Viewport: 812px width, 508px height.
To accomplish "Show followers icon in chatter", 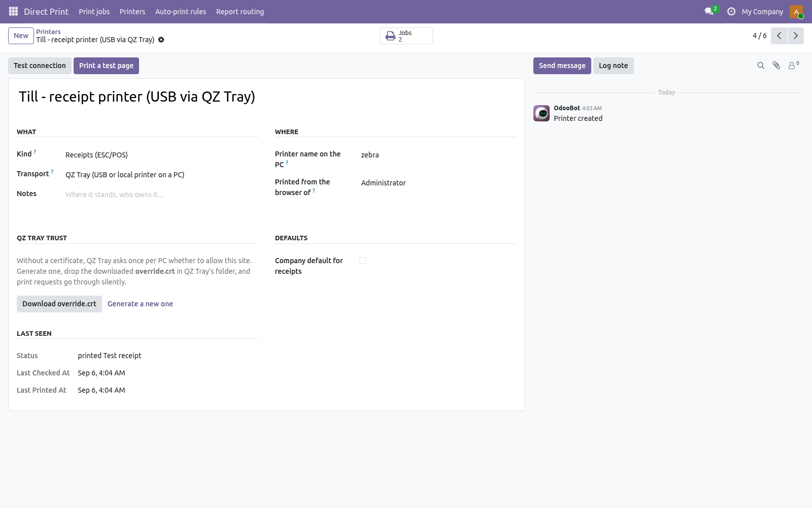I will [x=793, y=65].
